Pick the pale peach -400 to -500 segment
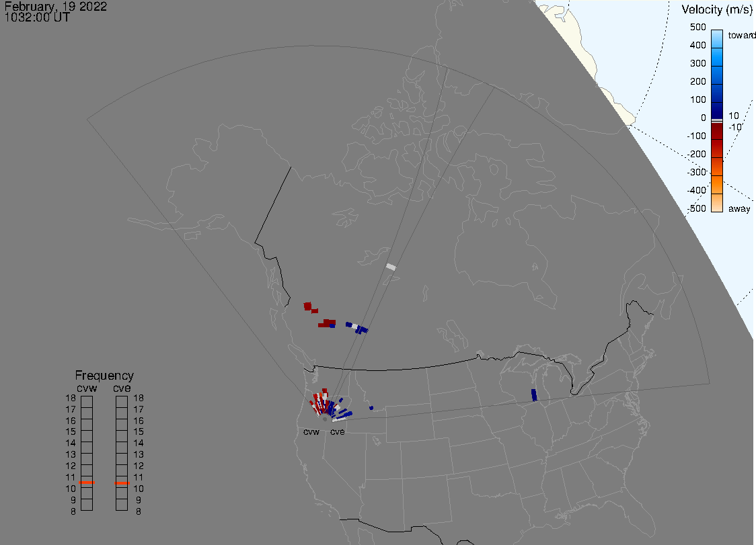This screenshot has height=545, width=756. [717, 203]
